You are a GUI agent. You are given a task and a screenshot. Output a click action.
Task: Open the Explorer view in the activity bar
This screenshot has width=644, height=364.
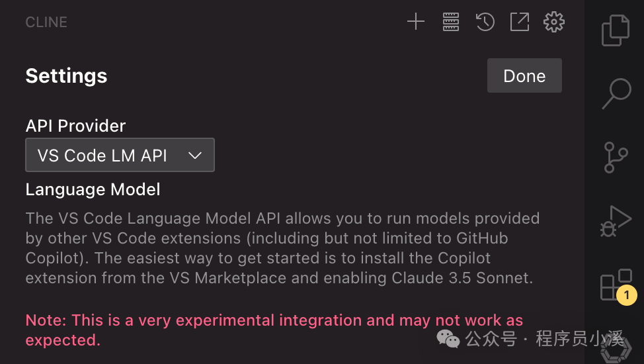coord(615,30)
